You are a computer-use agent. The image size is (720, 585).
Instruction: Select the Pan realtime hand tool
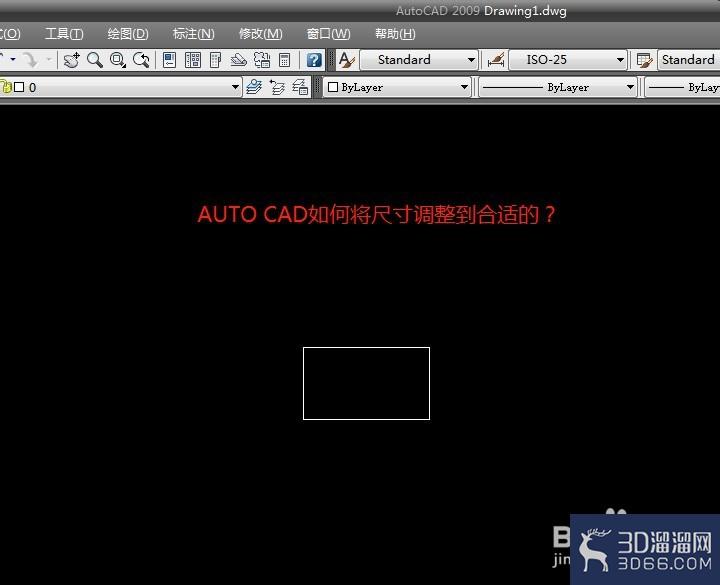pos(71,60)
